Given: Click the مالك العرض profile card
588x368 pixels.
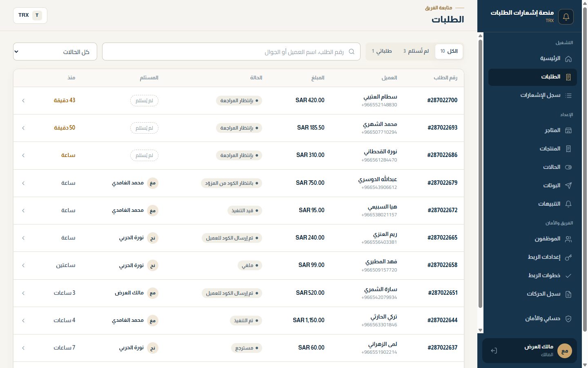Looking at the screenshot, I should (x=530, y=351).
